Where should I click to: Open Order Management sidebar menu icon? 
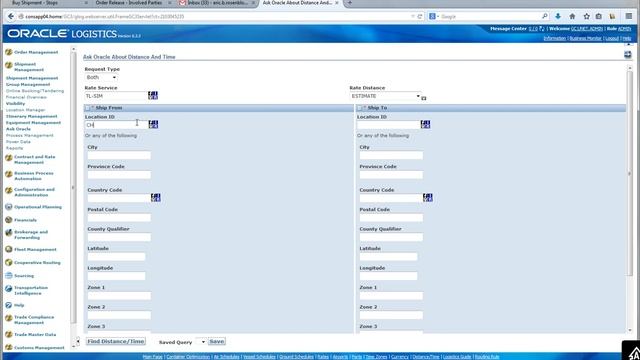9,52
